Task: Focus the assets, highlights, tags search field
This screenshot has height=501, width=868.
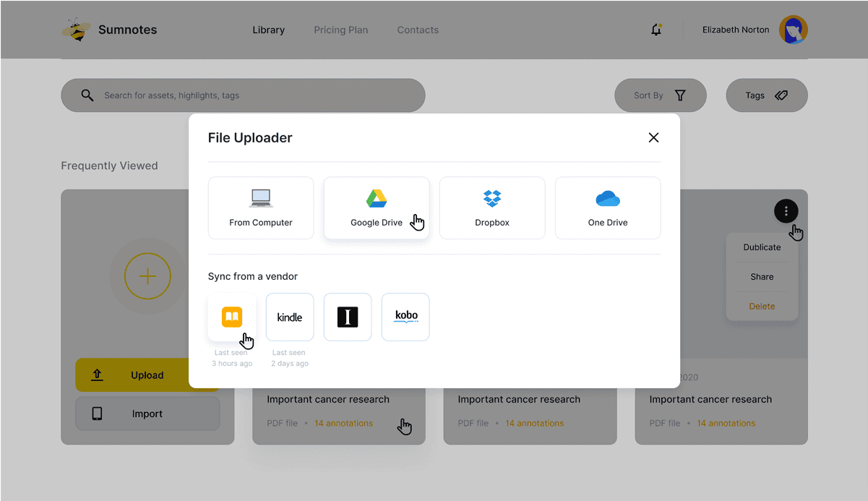Action: tap(243, 95)
